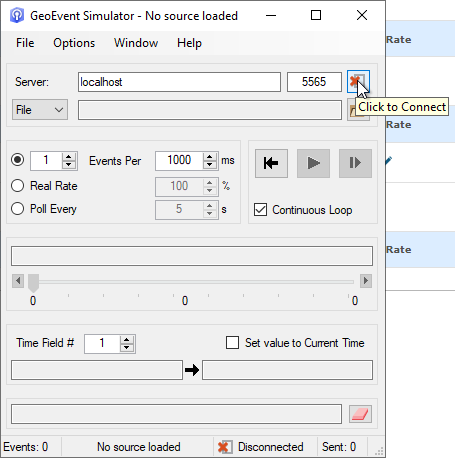The width and height of the screenshot is (455, 461).
Task: Click the GeoEvent Simulator title bar icon
Action: (x=17, y=15)
